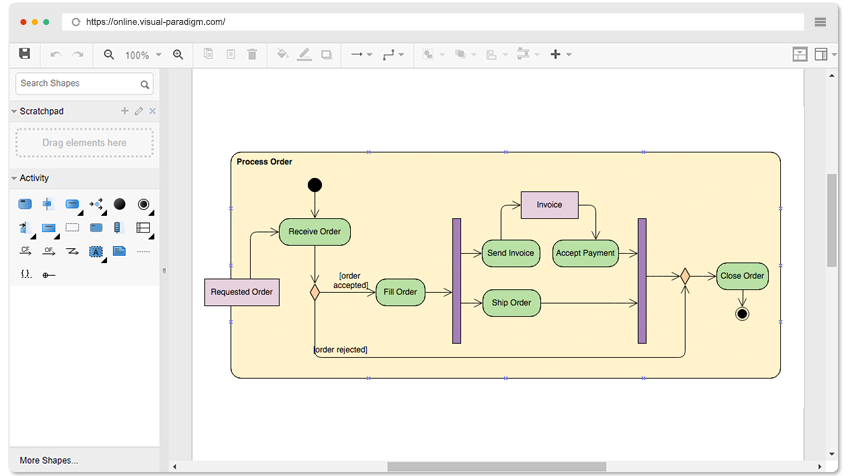Select the Object Node shape
The width and height of the screenshot is (848, 476).
[x=49, y=228]
